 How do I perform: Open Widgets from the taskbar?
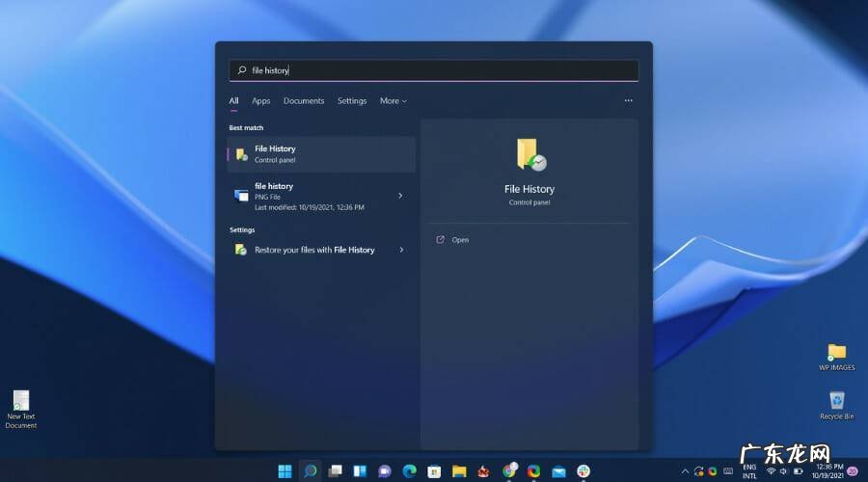[x=360, y=471]
